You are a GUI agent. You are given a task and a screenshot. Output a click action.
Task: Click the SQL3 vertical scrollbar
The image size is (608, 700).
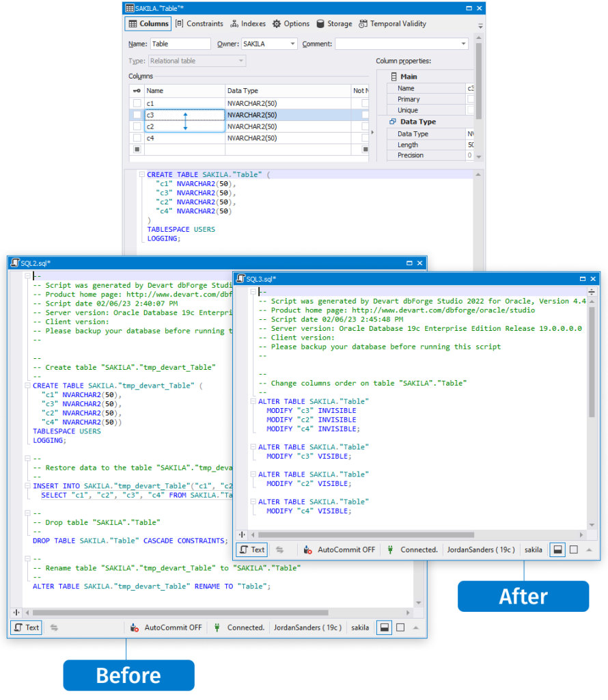(x=592, y=362)
